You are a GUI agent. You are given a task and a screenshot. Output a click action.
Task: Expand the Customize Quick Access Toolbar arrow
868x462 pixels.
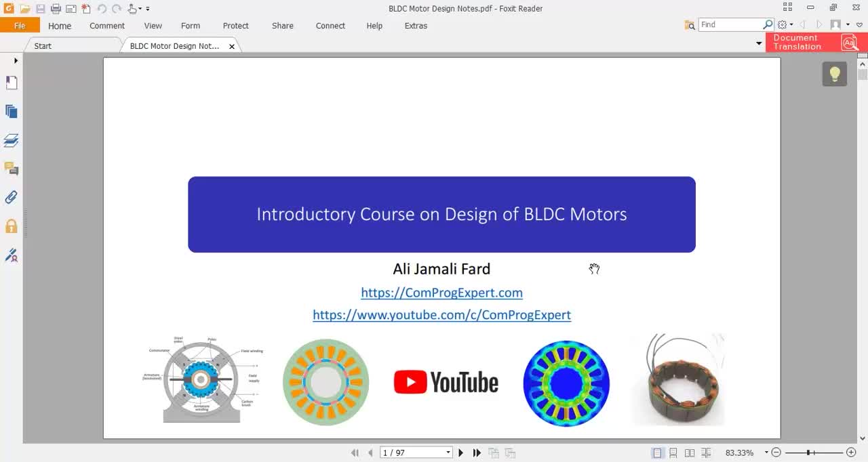point(148,9)
